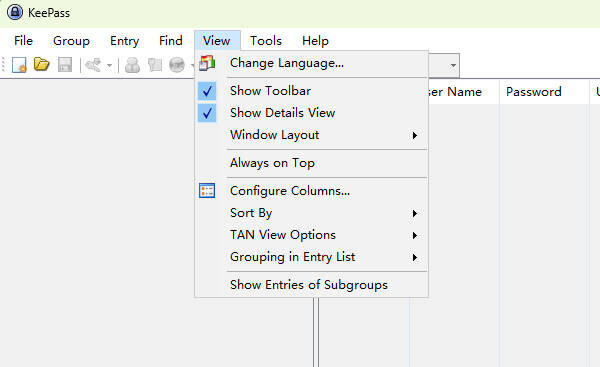Click the Add Entry key toolbar icon
The width and height of the screenshot is (600, 367).
[93, 65]
